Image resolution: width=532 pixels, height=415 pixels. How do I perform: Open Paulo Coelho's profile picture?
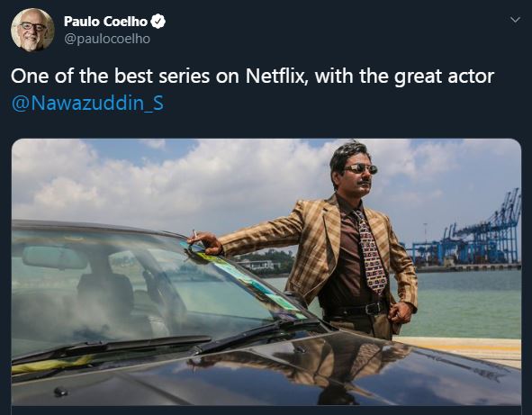(x=32, y=30)
